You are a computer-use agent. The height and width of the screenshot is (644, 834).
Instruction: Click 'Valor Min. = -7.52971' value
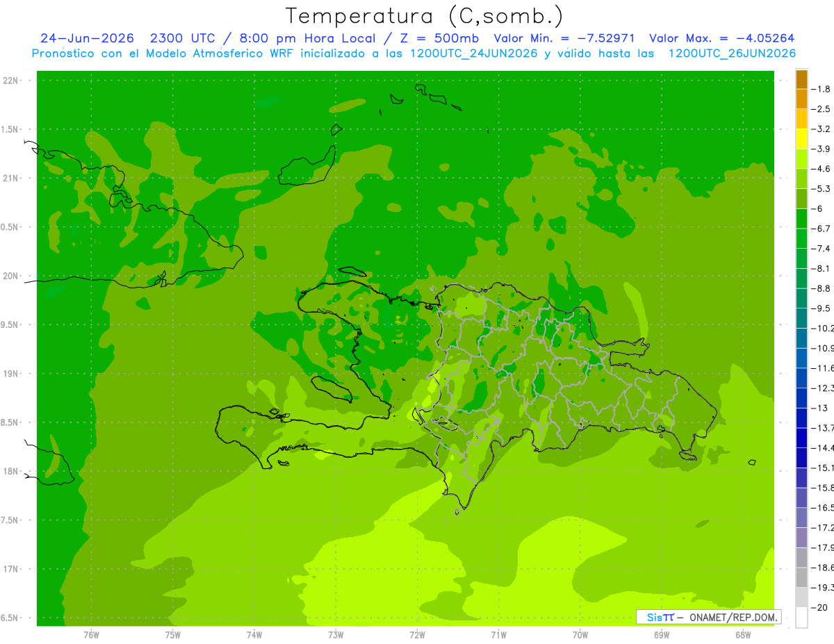[564, 38]
